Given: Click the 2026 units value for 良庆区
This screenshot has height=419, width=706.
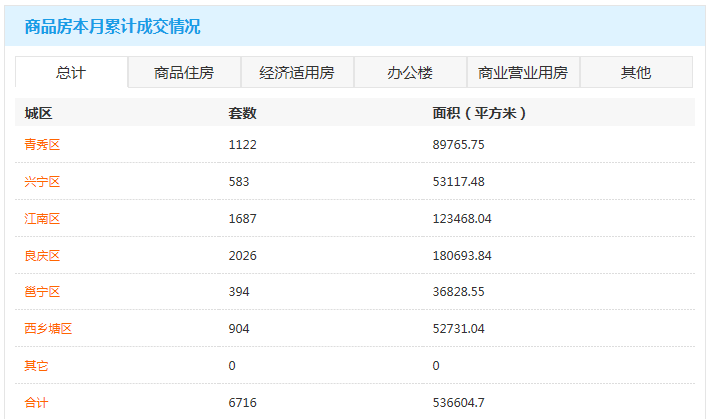Looking at the screenshot, I should click(243, 256).
